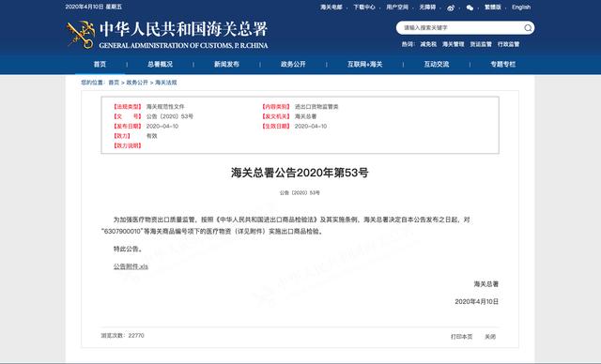601x364 pixels.
Task: Open the 总署概况 menu item
Action: coord(160,65)
